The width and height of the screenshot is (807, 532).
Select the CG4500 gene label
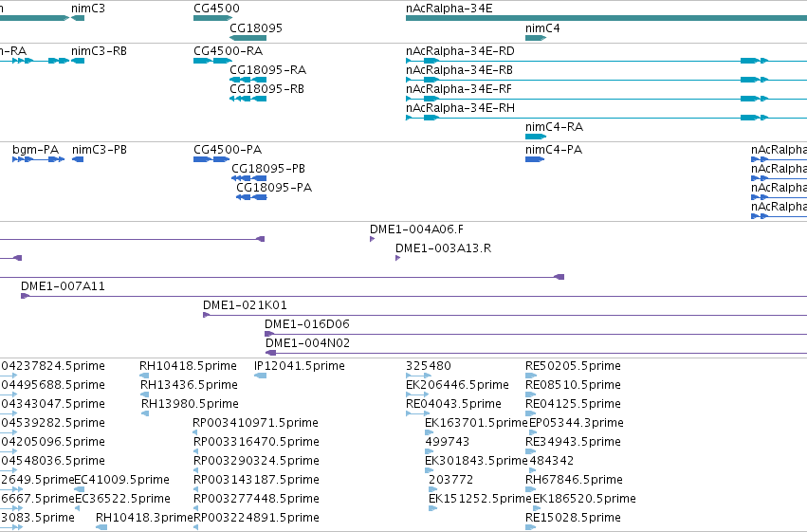tap(216, 9)
